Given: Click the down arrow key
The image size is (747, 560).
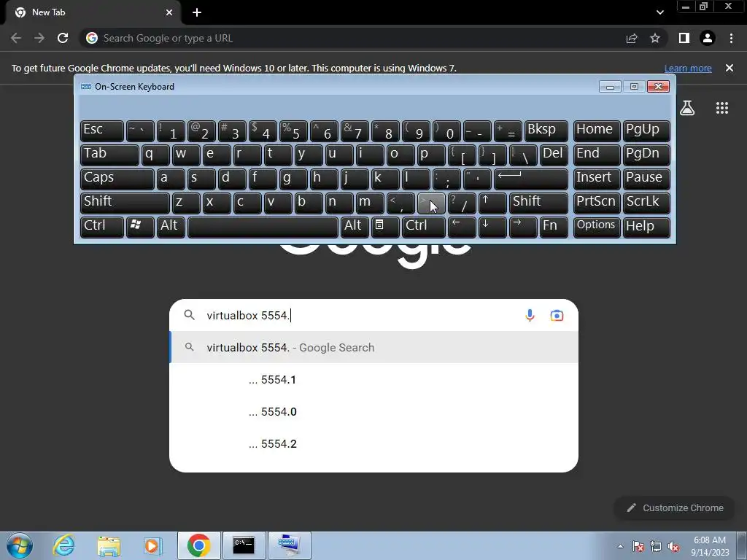Looking at the screenshot, I should [x=492, y=227].
